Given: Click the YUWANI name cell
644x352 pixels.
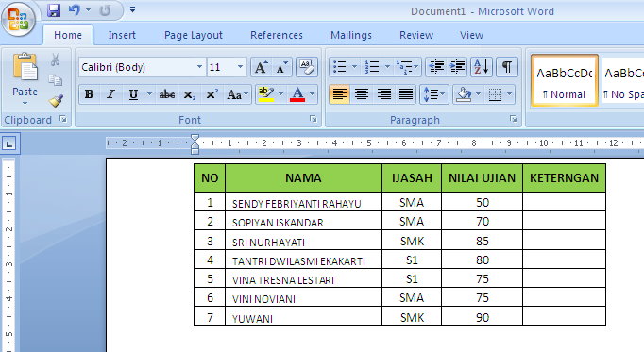Looking at the screenshot, I should point(303,316).
